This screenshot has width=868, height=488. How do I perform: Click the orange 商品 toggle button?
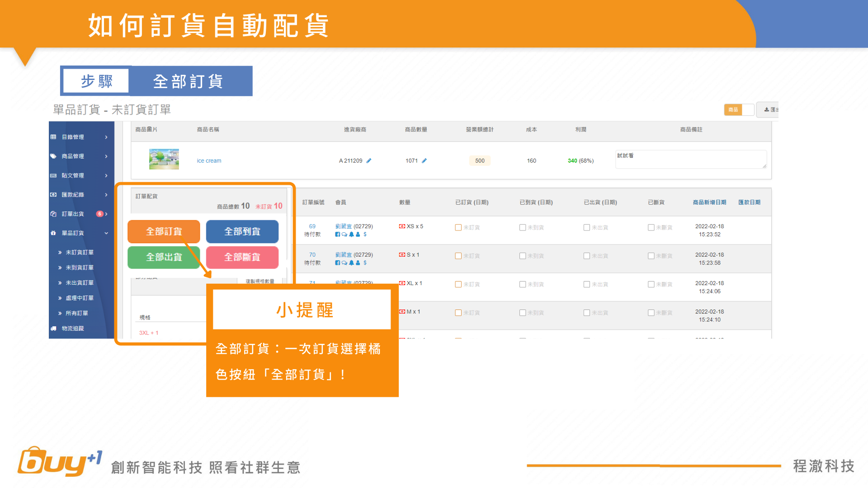(733, 110)
